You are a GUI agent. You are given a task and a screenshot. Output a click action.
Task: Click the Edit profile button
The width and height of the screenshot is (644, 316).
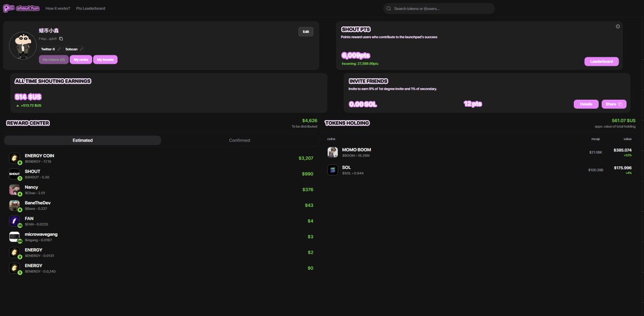pos(306,32)
